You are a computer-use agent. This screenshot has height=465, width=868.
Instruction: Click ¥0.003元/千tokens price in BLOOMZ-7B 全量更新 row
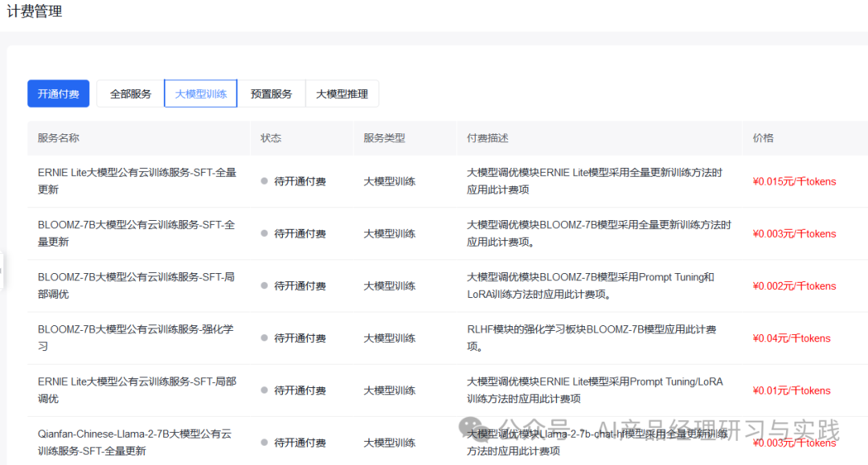click(794, 234)
